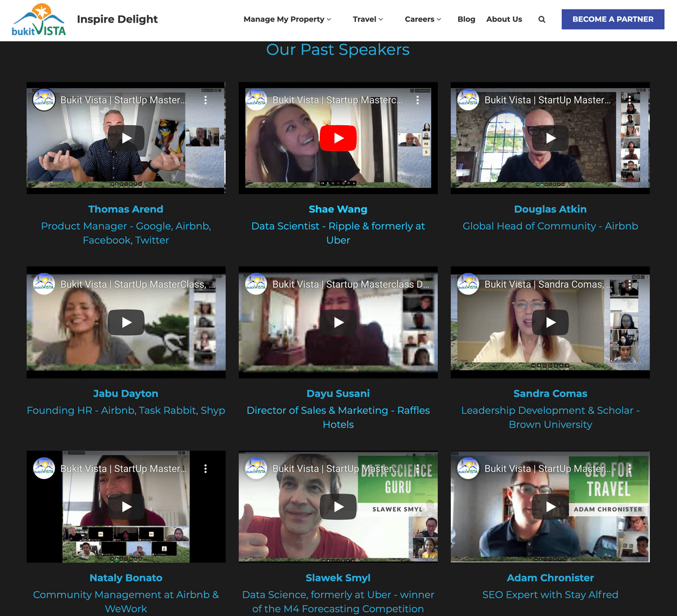Click the channel avatar on Thomas Arend's video

[x=44, y=100]
